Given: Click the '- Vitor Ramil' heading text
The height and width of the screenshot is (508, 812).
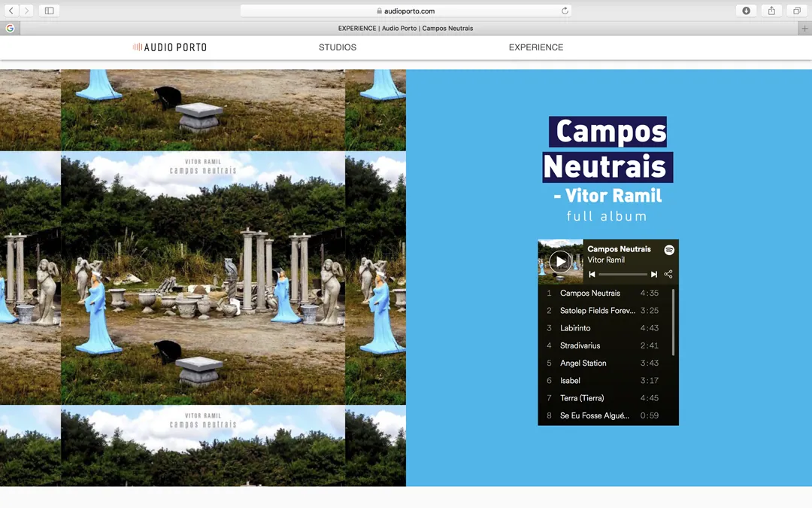Looking at the screenshot, I should coord(608,196).
